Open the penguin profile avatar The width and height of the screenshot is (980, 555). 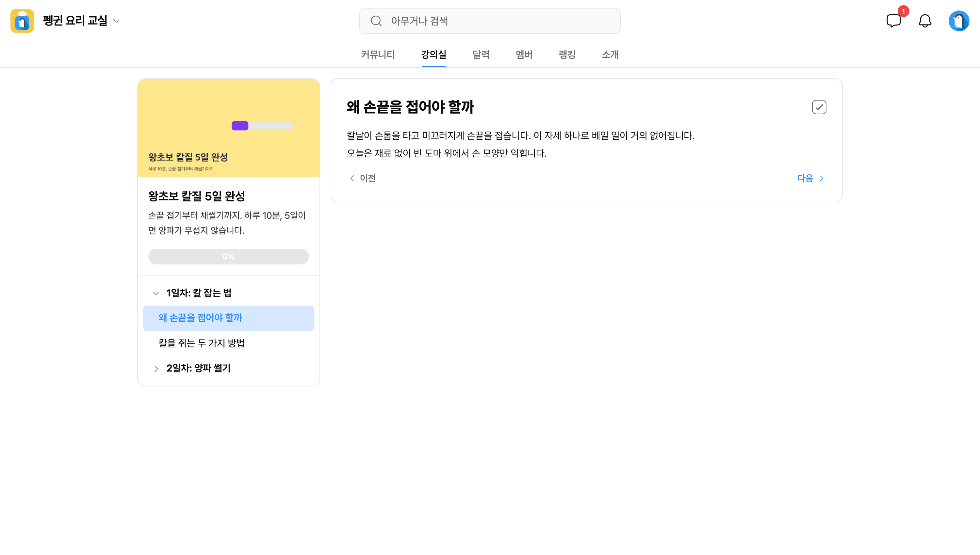coord(959,21)
